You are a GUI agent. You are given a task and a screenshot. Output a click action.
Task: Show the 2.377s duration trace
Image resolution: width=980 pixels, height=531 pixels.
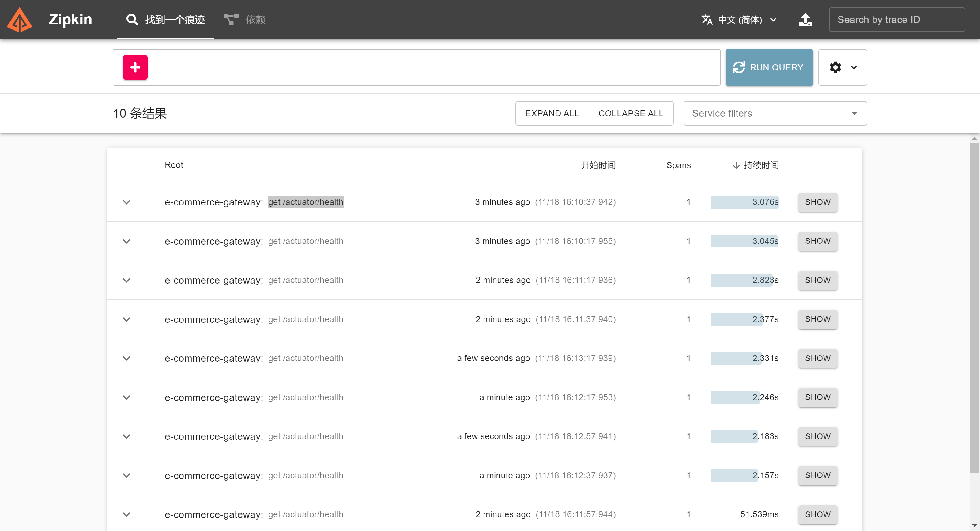coord(818,319)
